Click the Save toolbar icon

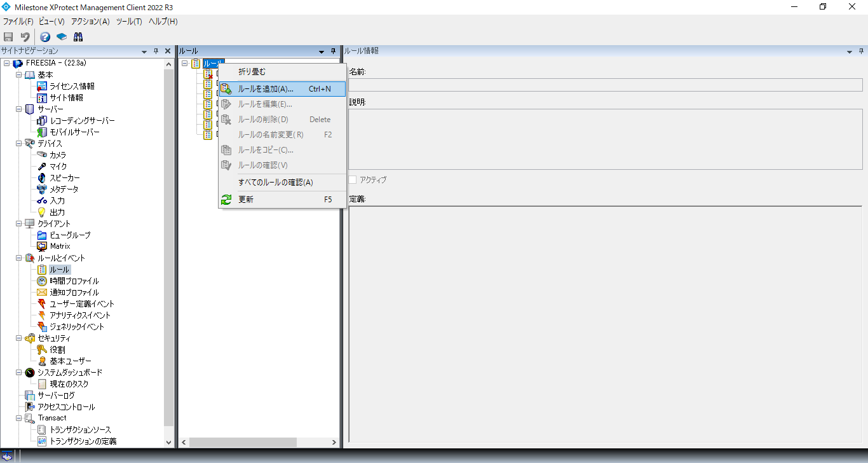(x=9, y=37)
